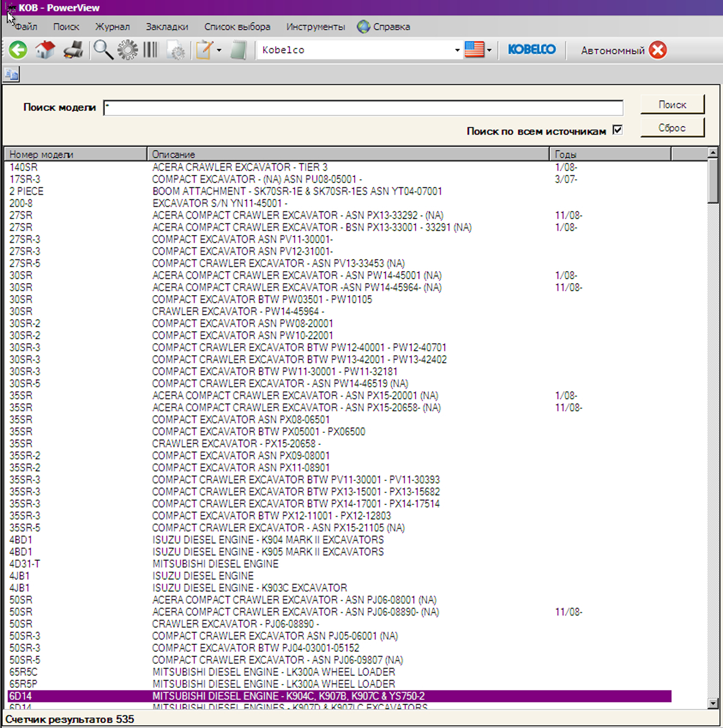This screenshot has height=728, width=723.
Task: Toggle 'Поиск по всем источникам' checkbox
Action: (618, 130)
